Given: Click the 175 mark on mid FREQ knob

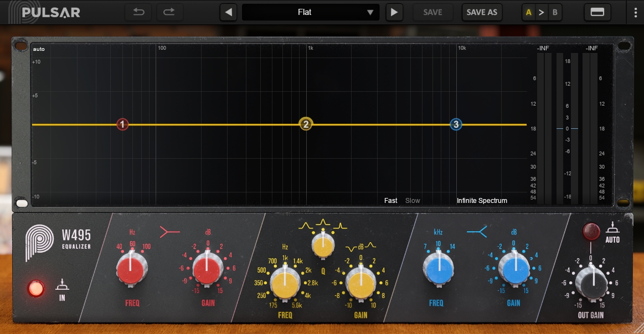Looking at the screenshot, I should [273, 305].
